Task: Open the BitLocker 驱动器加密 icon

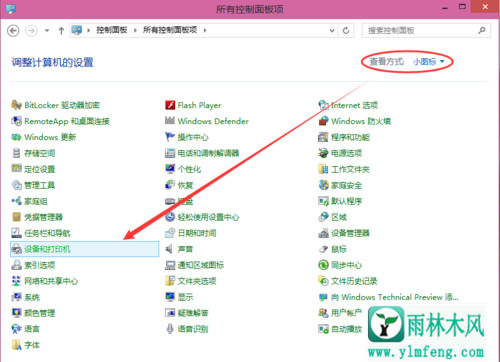Action: coord(16,105)
